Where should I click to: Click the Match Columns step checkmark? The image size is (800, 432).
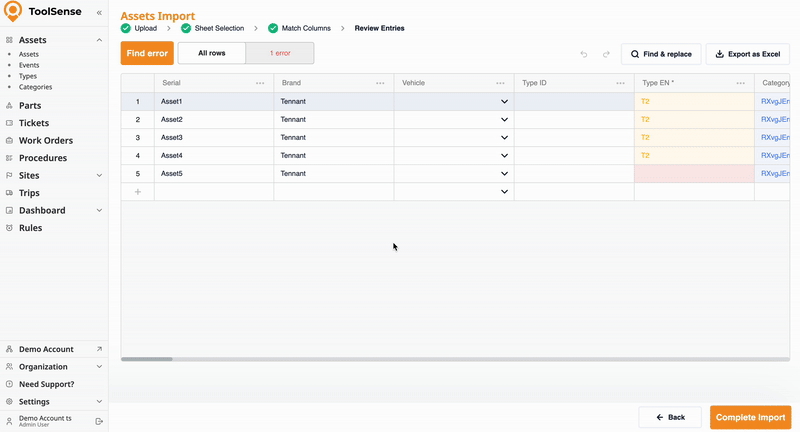click(273, 28)
